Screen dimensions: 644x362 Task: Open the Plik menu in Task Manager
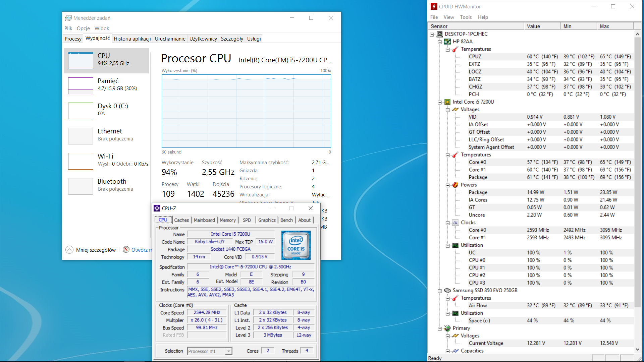pos(68,28)
